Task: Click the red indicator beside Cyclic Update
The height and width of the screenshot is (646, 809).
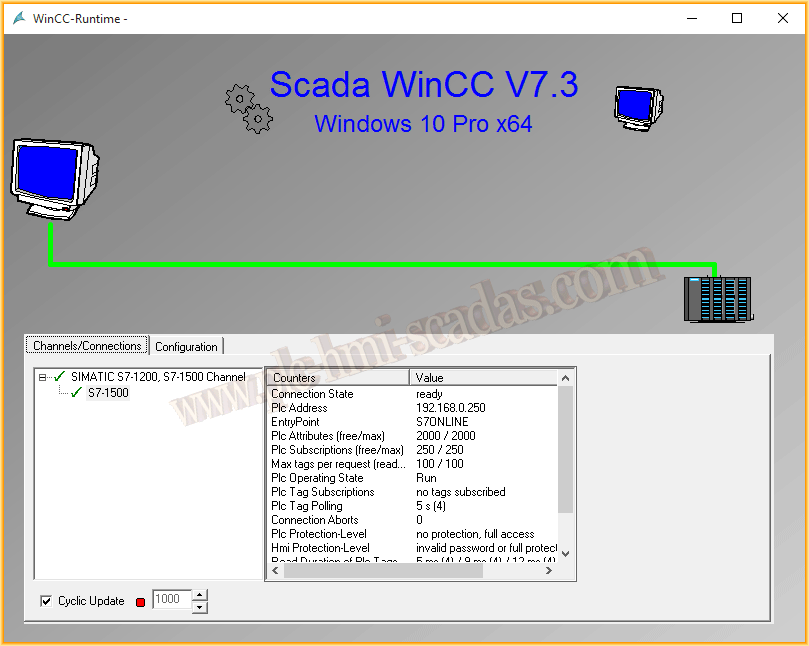Action: pos(140,602)
